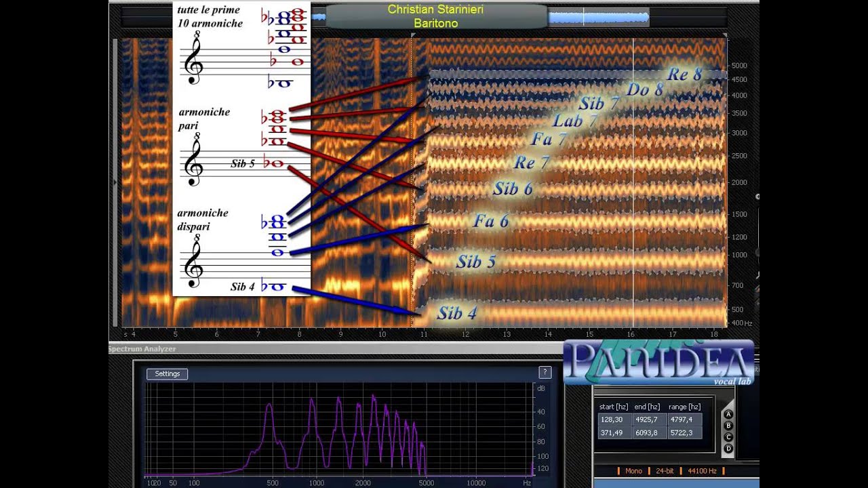Click the 11 second mark on time ruler
Image resolution: width=868 pixels, height=488 pixels.
424,334
